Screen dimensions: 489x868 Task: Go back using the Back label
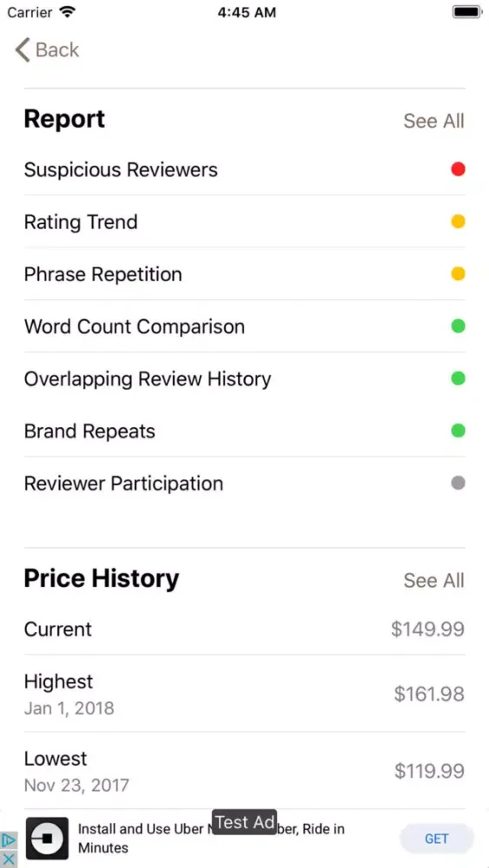tap(57, 49)
